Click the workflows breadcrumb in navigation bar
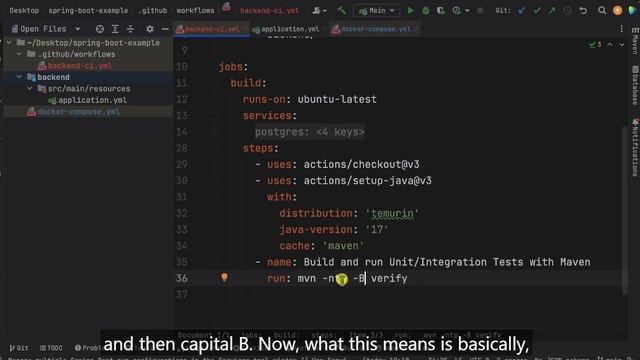640x360 pixels. point(195,11)
